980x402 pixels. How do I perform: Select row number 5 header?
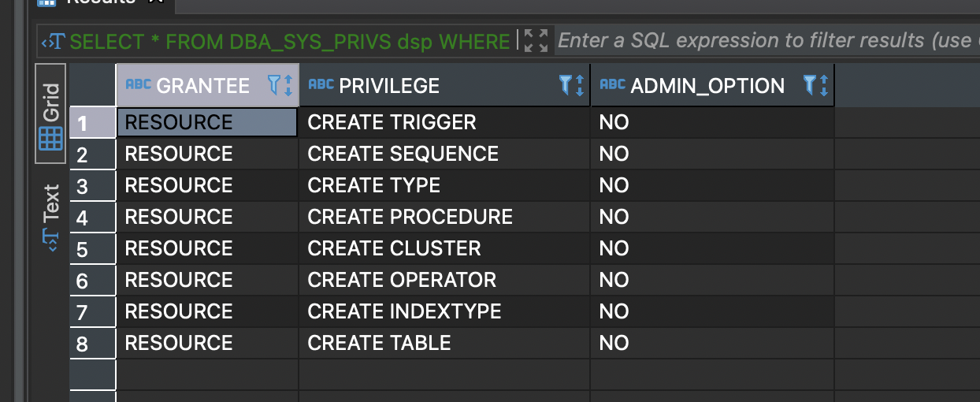pos(92,248)
